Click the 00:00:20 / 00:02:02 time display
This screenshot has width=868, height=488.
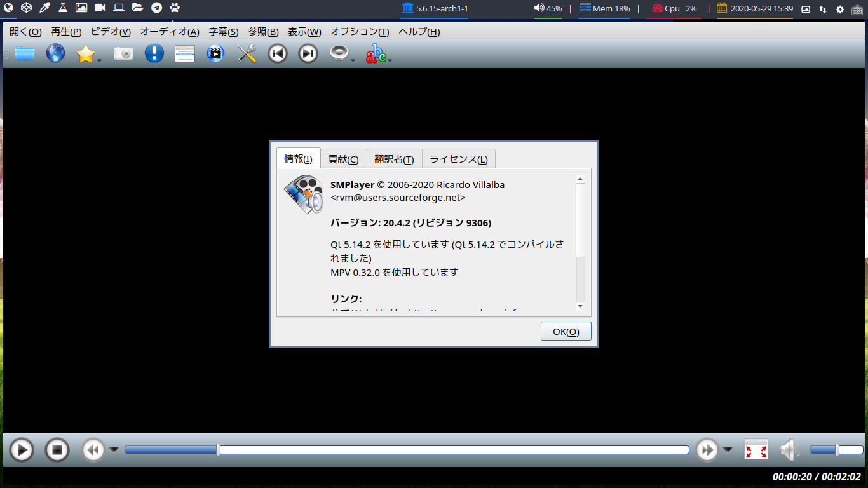(817, 477)
